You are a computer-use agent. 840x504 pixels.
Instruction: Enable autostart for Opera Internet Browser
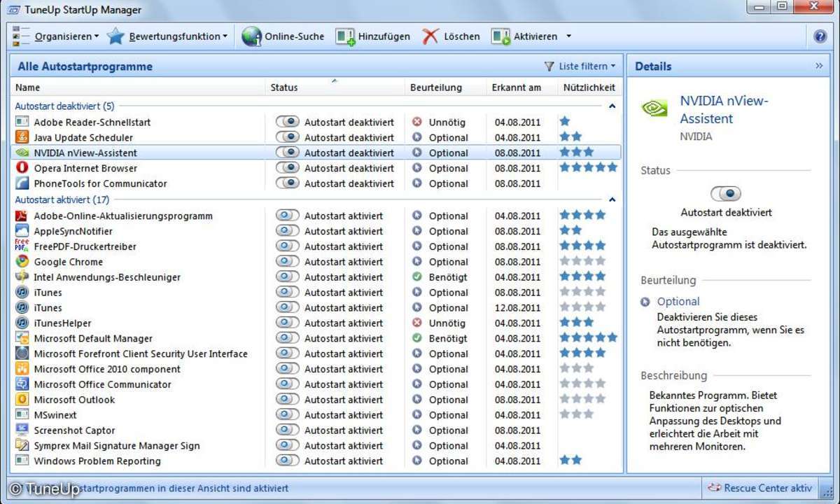pyautogui.click(x=288, y=168)
